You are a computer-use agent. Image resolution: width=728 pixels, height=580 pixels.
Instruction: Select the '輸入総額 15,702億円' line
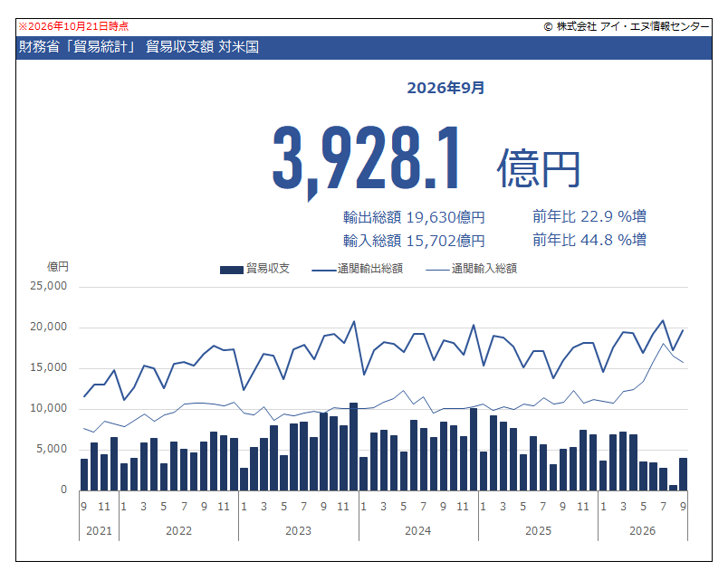414,241
